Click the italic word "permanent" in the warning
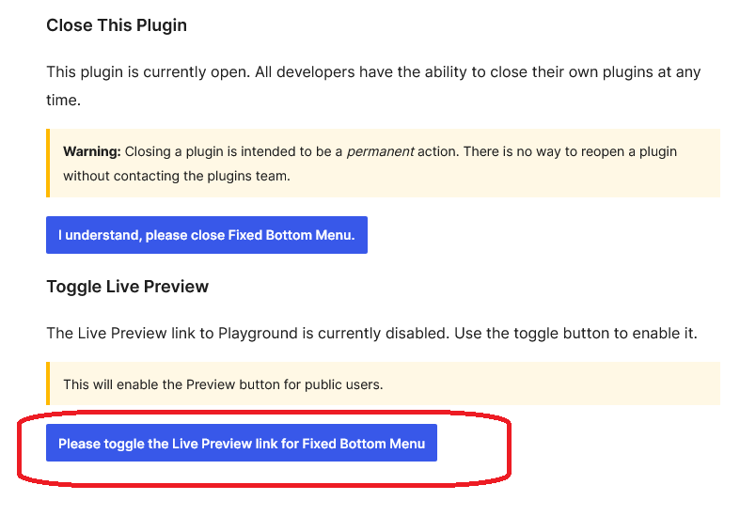 (380, 151)
